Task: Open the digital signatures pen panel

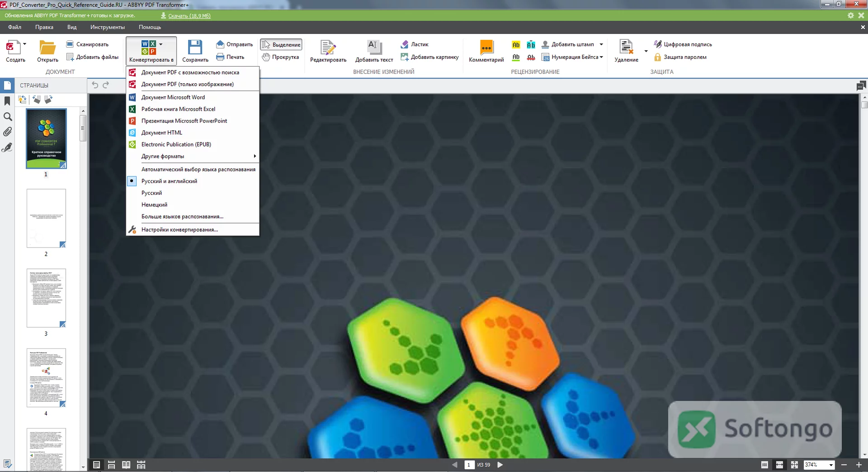Action: click(7, 148)
